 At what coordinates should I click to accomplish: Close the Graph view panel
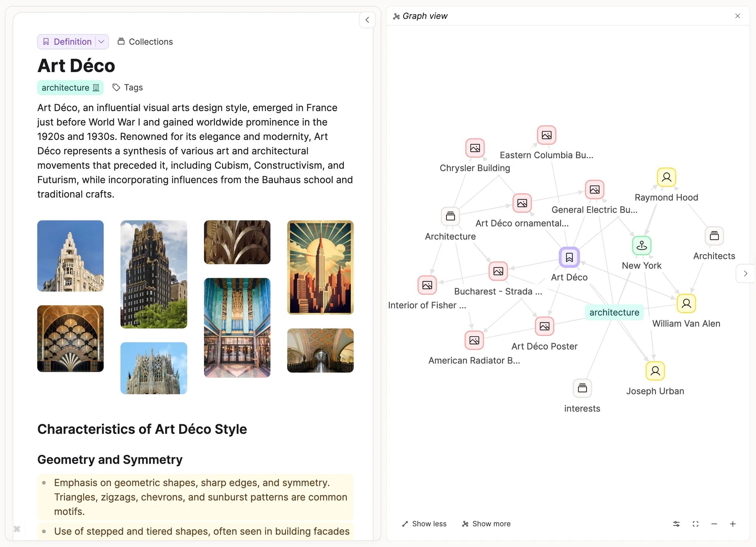click(x=737, y=16)
